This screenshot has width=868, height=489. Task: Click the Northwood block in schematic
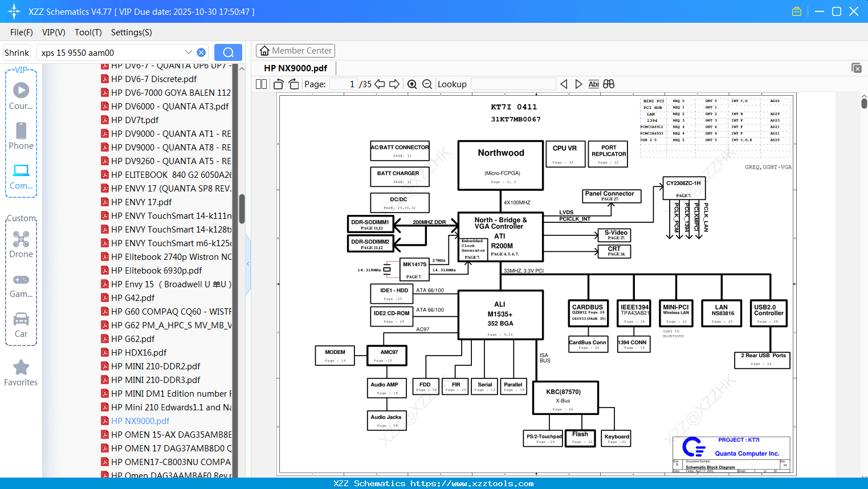point(500,165)
